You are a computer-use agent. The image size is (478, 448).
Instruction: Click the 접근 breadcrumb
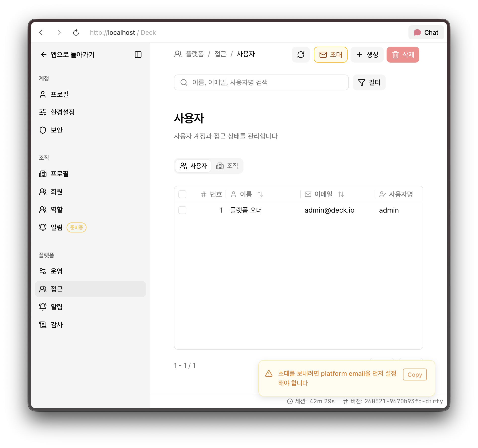tap(220, 54)
